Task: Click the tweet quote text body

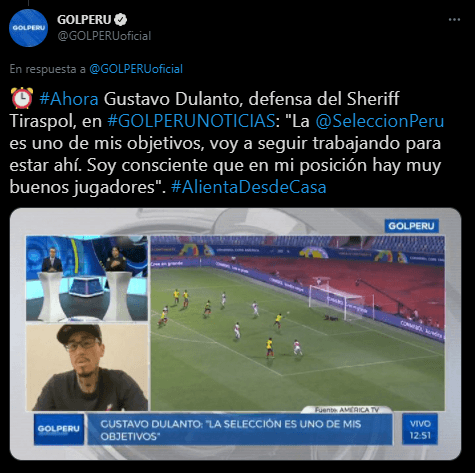Action: click(x=227, y=143)
